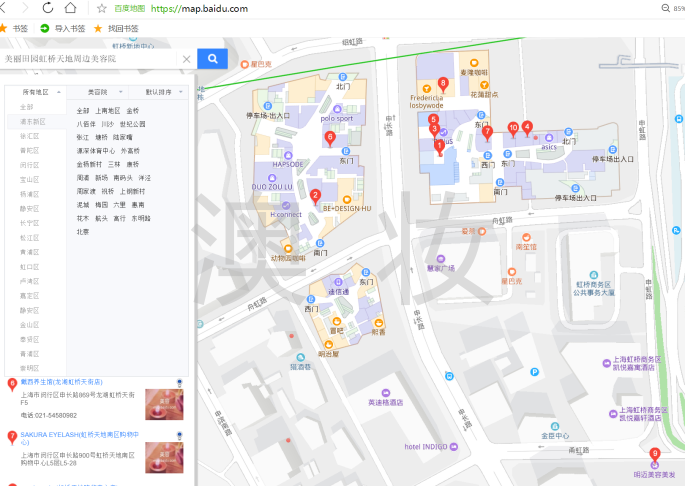Clear the search box with the X icon

186,59
